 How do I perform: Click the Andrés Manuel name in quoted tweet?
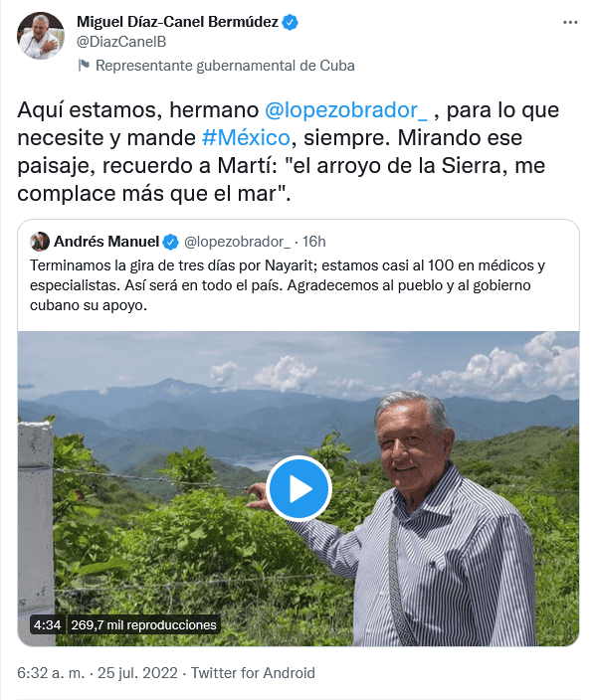[x=106, y=242]
